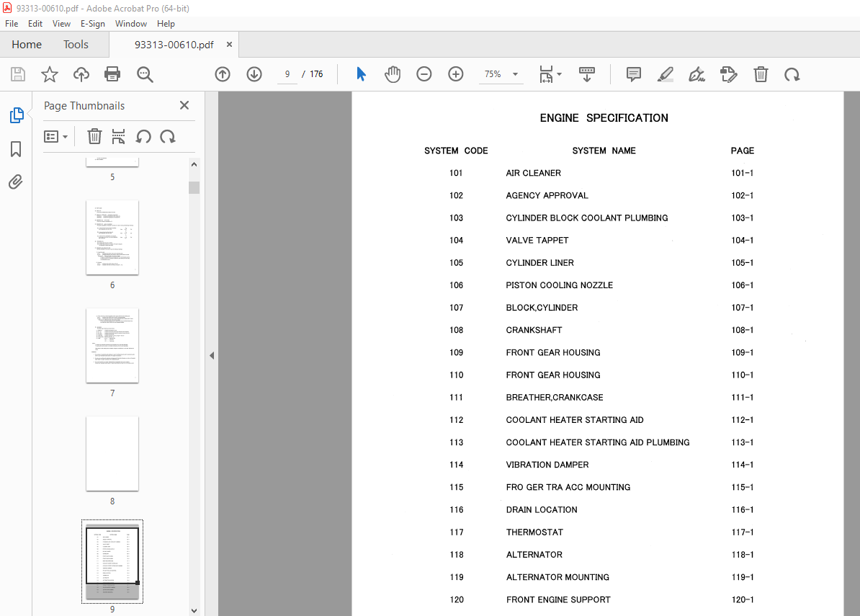This screenshot has width=860, height=616.
Task: Delete page using toolbar trash icon
Action: pos(761,74)
